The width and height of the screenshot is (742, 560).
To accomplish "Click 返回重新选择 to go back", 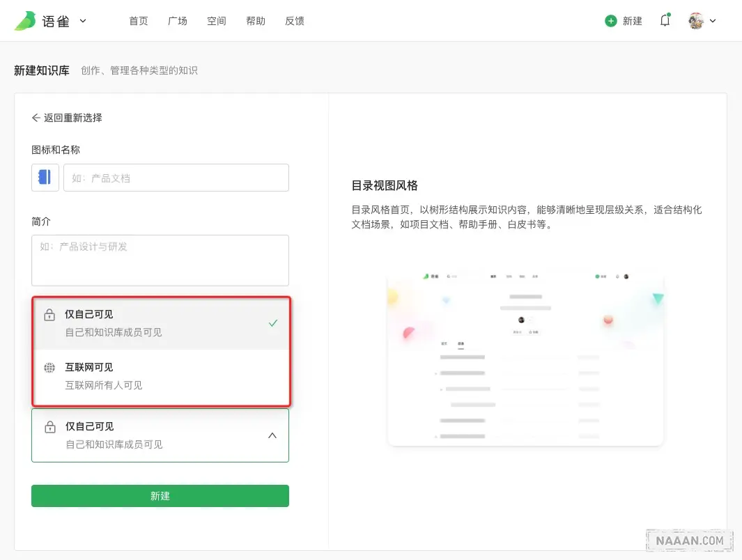I will tap(72, 118).
